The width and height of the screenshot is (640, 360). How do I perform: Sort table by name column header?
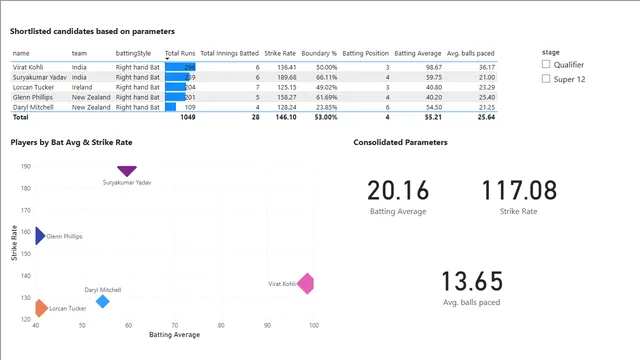[21, 53]
